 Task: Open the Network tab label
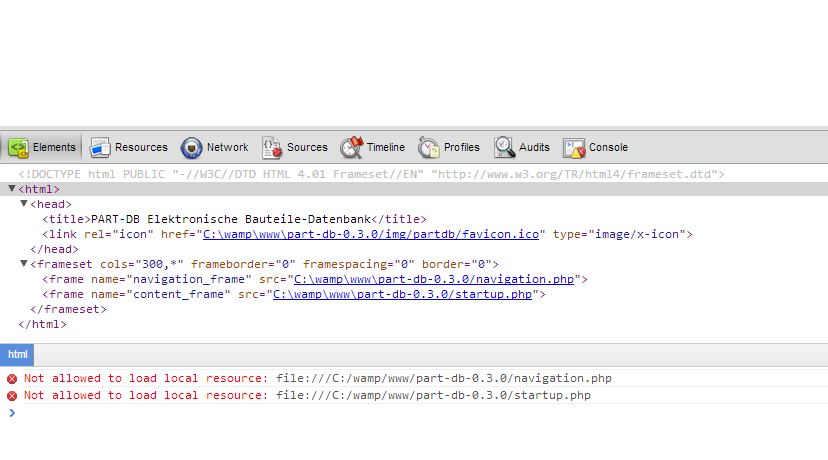pyautogui.click(x=228, y=147)
